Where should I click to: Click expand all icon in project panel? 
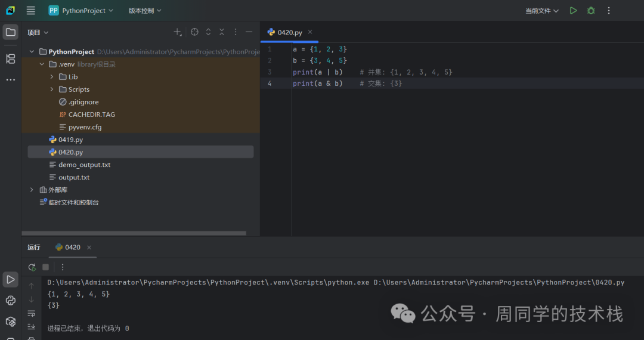point(208,32)
